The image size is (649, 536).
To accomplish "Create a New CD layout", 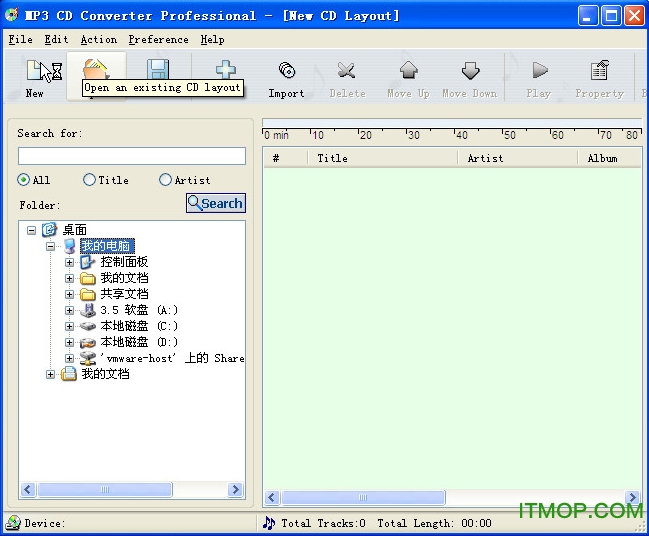I will pos(35,78).
